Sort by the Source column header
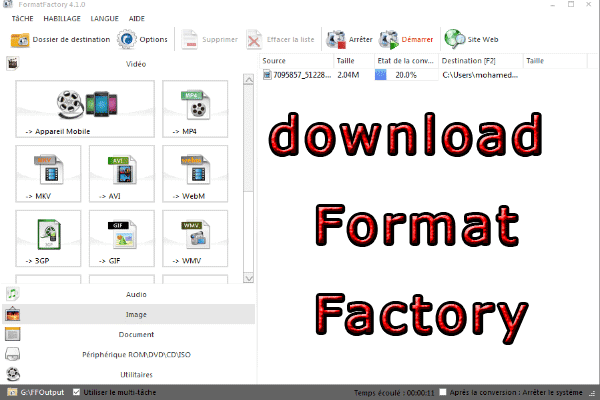Screen dimensions: 600x400 [x=296, y=60]
